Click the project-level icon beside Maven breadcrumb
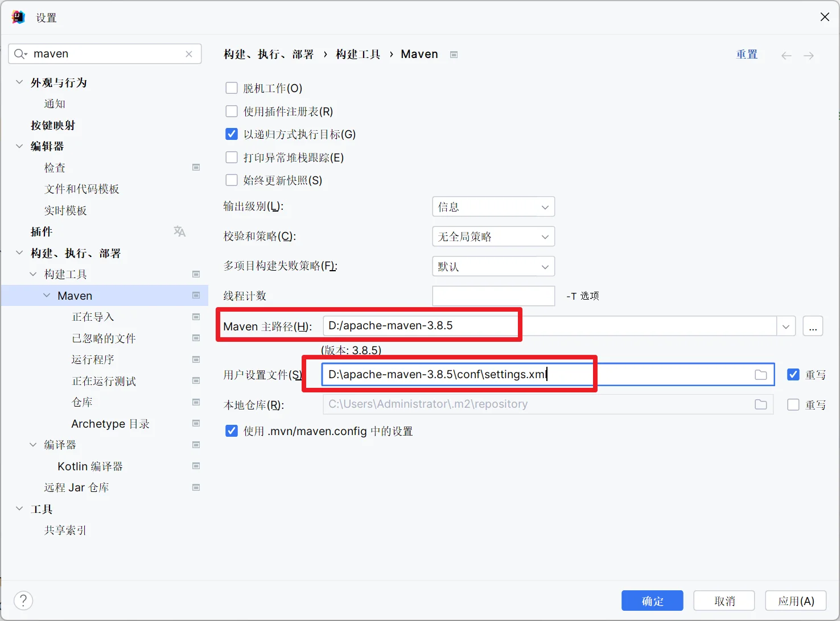 454,55
